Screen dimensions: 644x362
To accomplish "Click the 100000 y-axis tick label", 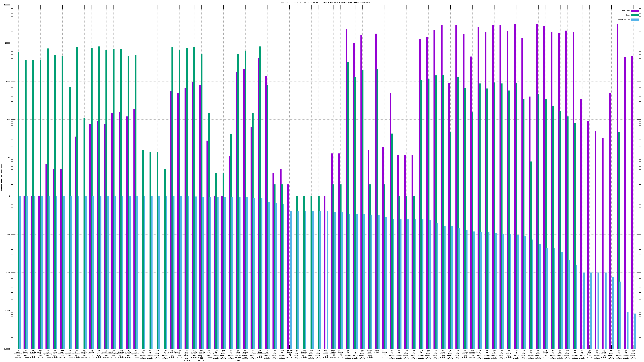I will point(7,5).
